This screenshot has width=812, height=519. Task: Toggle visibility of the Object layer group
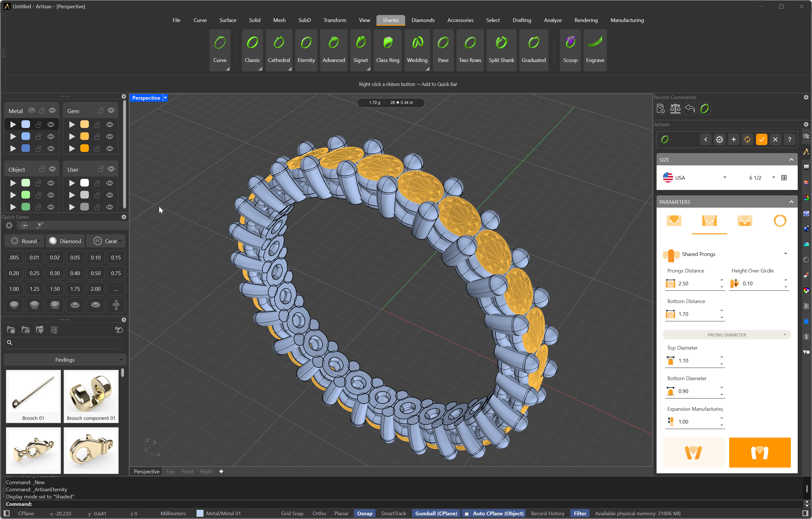point(52,169)
